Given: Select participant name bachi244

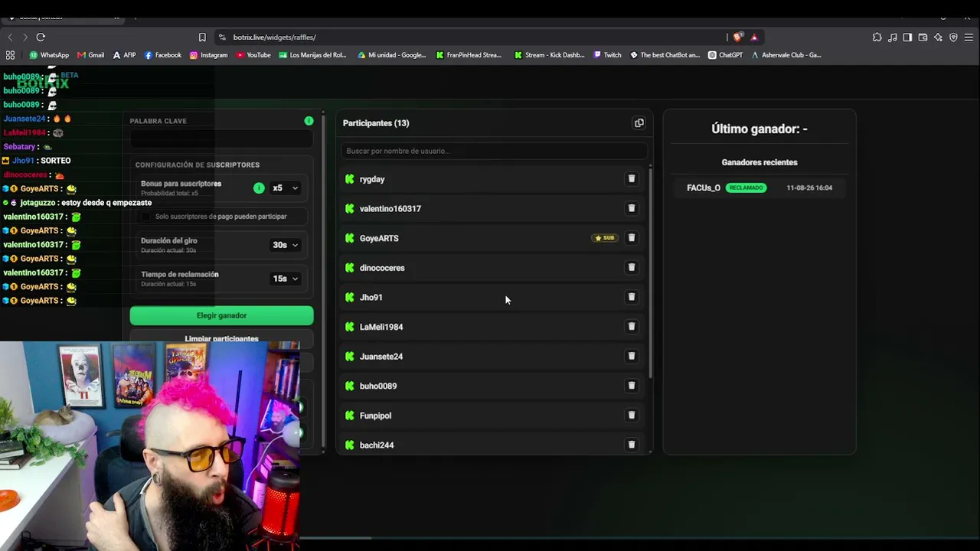Looking at the screenshot, I should pos(377,445).
